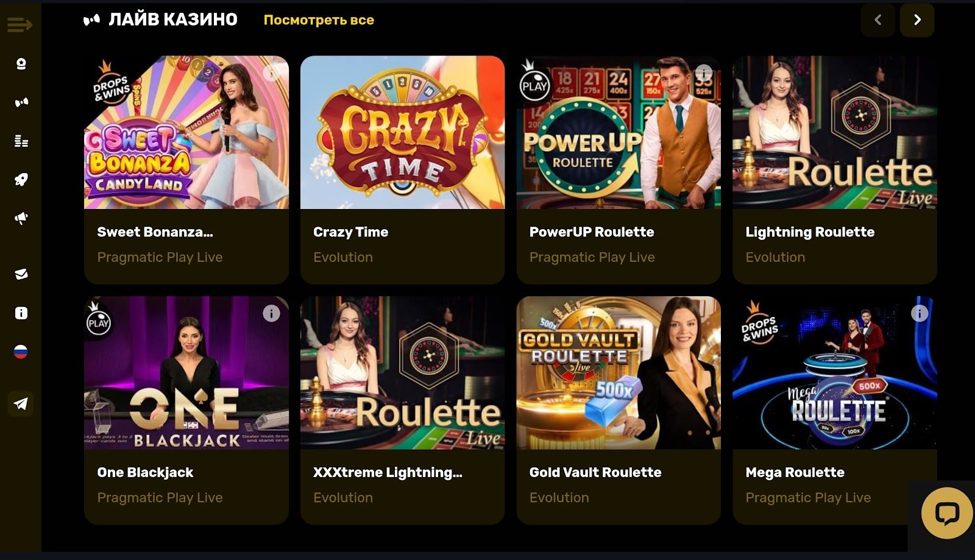Open the slots list sidebar icon
The image size is (975, 560).
click(21, 141)
